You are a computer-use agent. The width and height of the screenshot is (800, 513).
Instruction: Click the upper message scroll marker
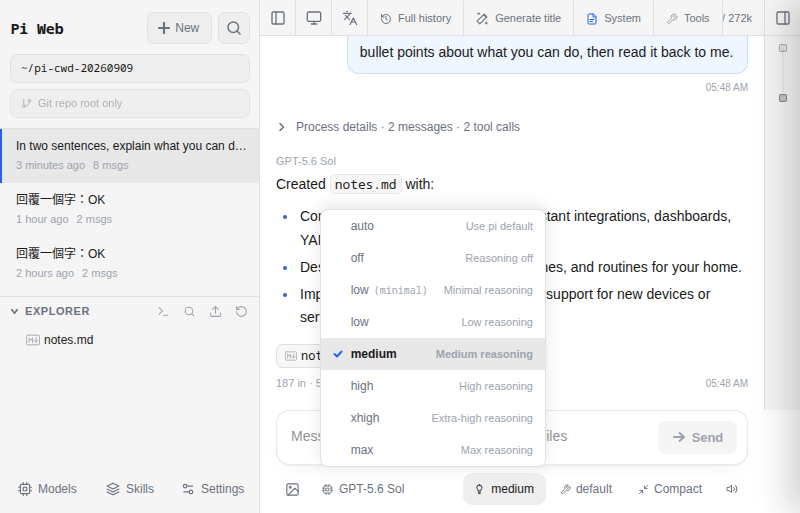click(783, 48)
